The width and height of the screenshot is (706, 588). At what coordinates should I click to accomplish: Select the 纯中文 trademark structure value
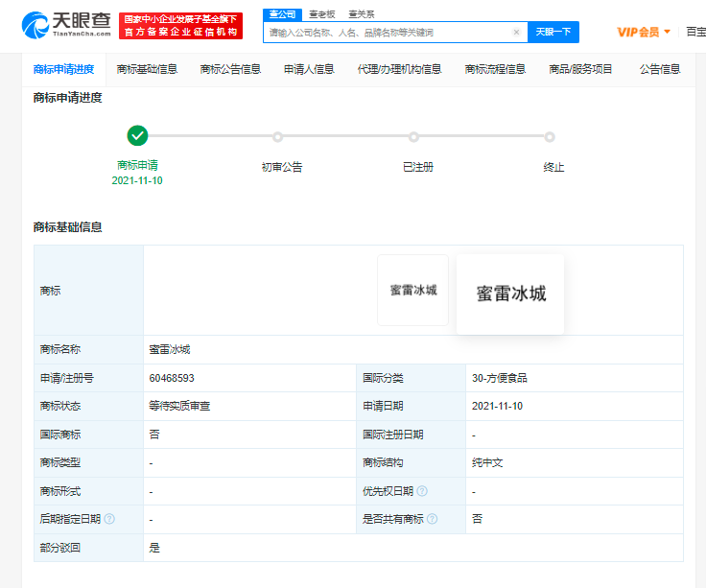click(487, 463)
